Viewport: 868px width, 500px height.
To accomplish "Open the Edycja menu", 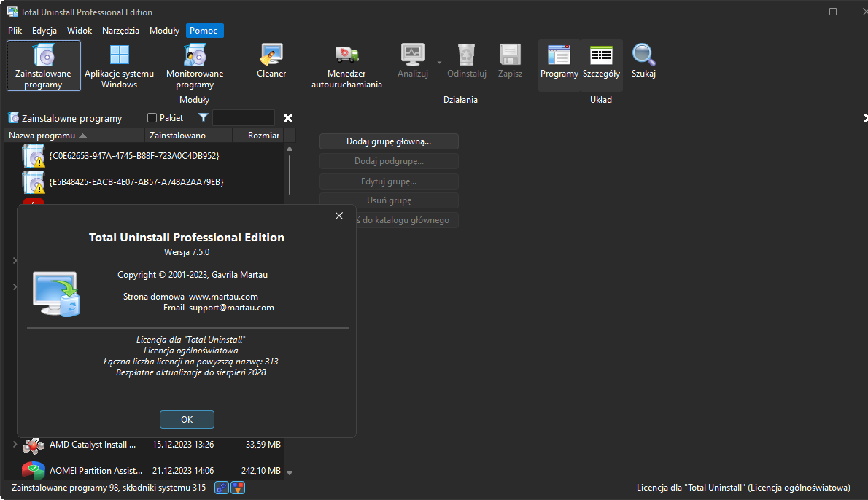I will pos(44,31).
